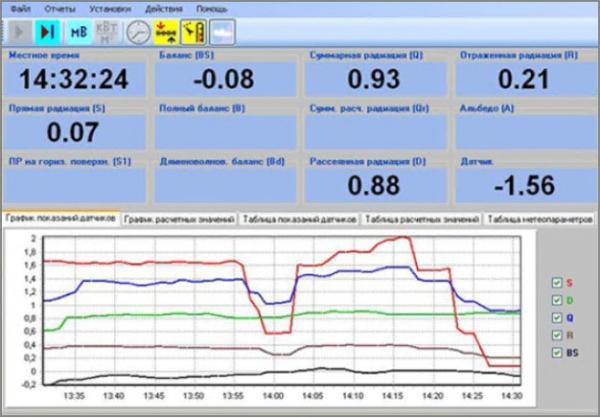
Task: Open Таблица показаний датчиков tab
Action: pos(300,220)
